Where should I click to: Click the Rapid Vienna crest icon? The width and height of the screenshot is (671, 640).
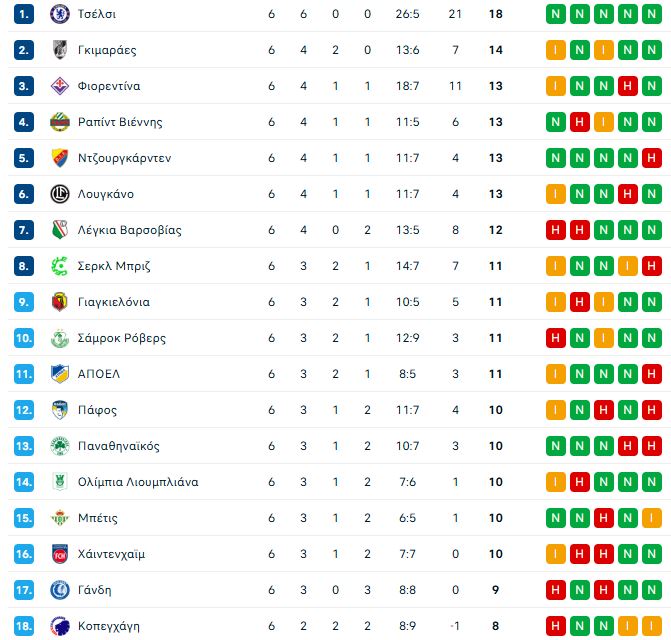coord(59,122)
